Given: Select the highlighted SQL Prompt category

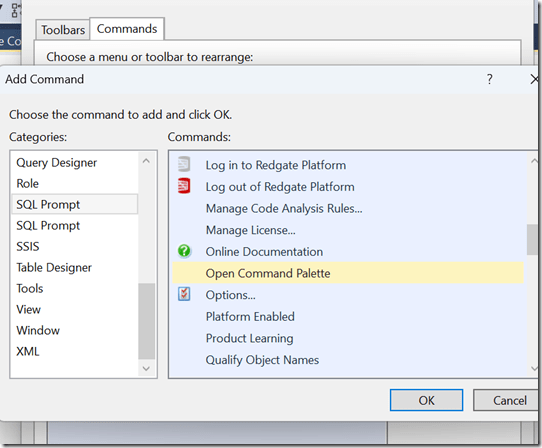Looking at the screenshot, I should pos(75,204).
